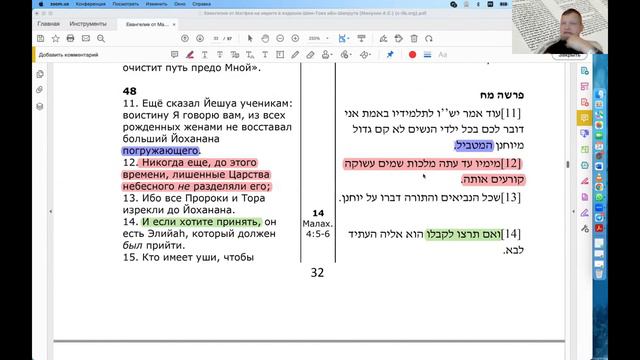Select the eraser tool

click(x=310, y=54)
